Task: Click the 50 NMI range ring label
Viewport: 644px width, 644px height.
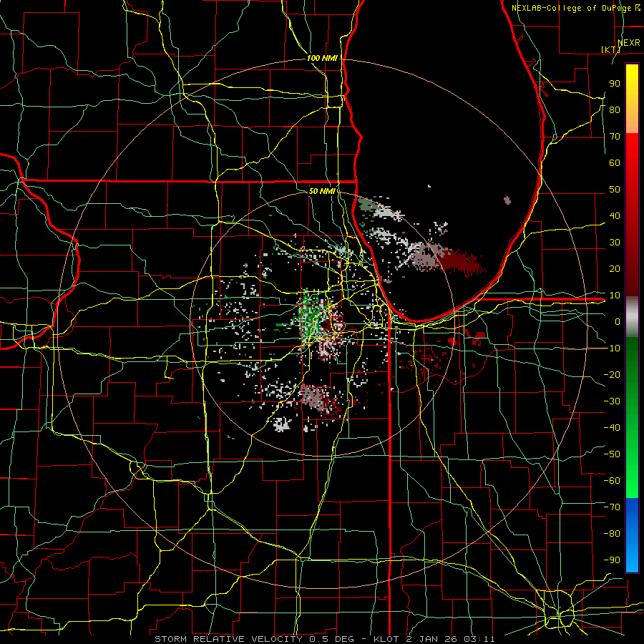Action: click(x=323, y=191)
